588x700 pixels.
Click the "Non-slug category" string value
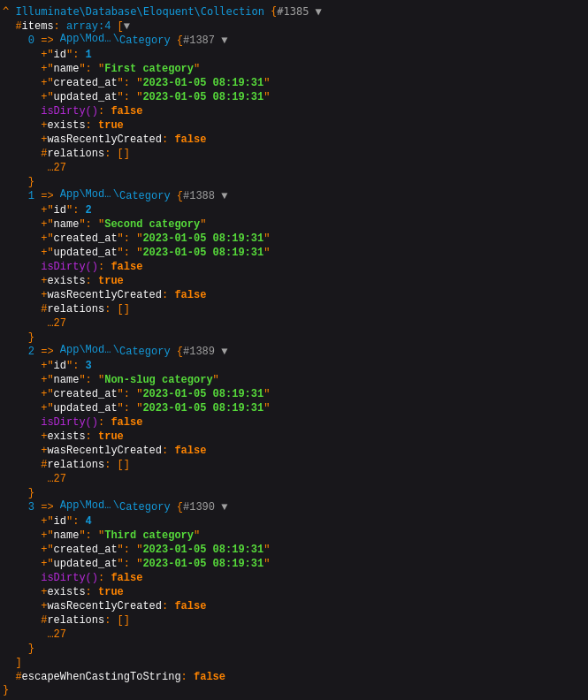click(158, 380)
